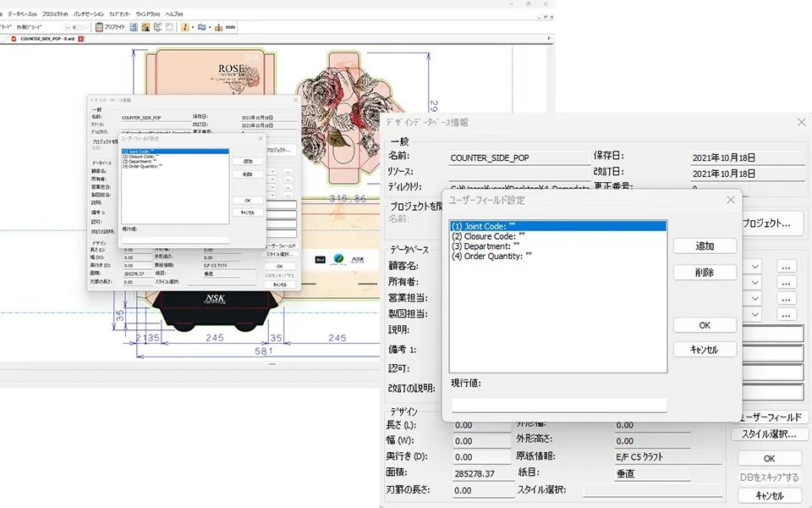812x508 pixels.
Task: Open the ヘルプ menu
Action: click(x=173, y=14)
